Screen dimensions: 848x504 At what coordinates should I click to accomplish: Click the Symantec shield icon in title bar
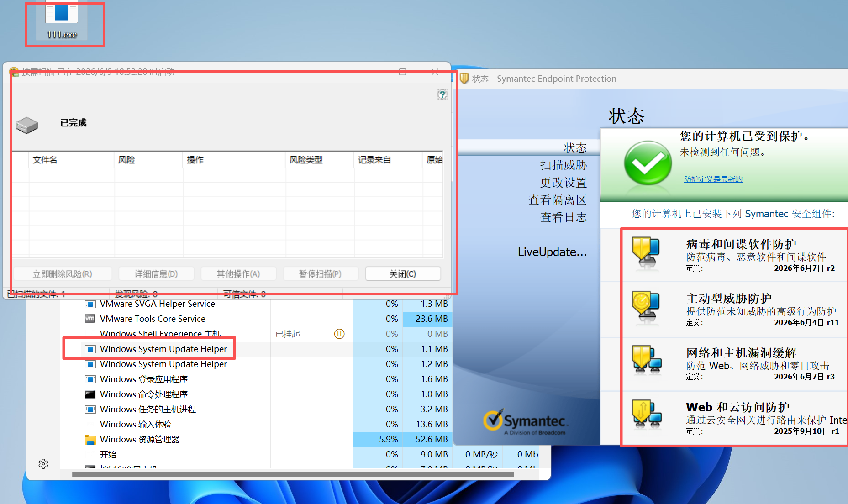point(464,79)
